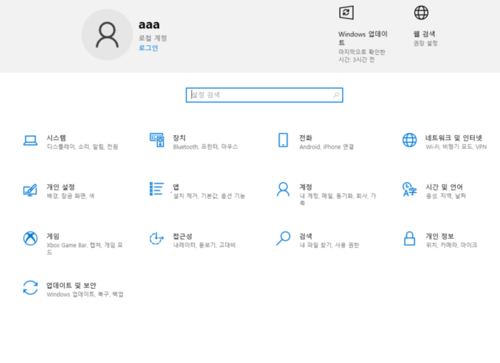Click the 음성, 지역, 날짜 description
Image resolution: width=500 pixels, height=363 pixels.
tap(446, 196)
